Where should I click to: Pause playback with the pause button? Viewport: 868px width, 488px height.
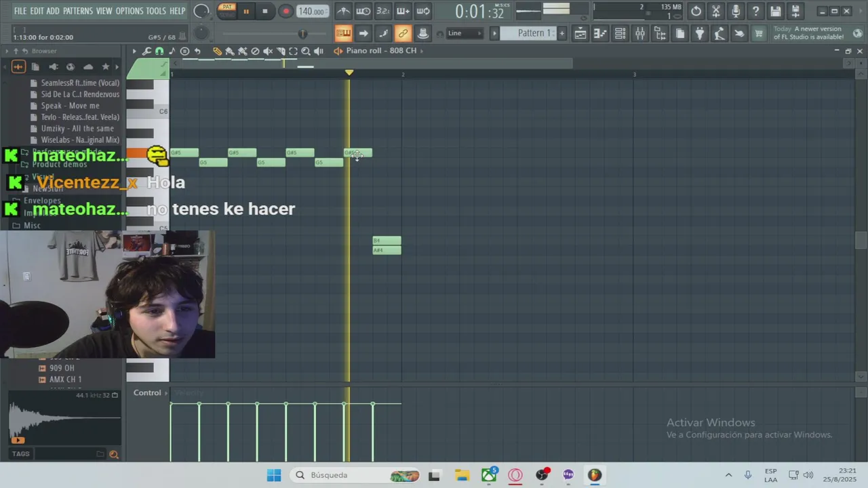tap(245, 11)
